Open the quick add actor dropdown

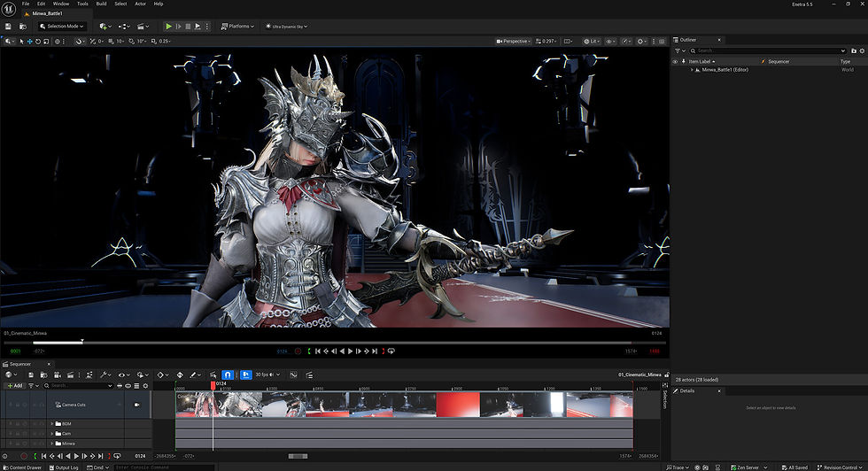[105, 26]
